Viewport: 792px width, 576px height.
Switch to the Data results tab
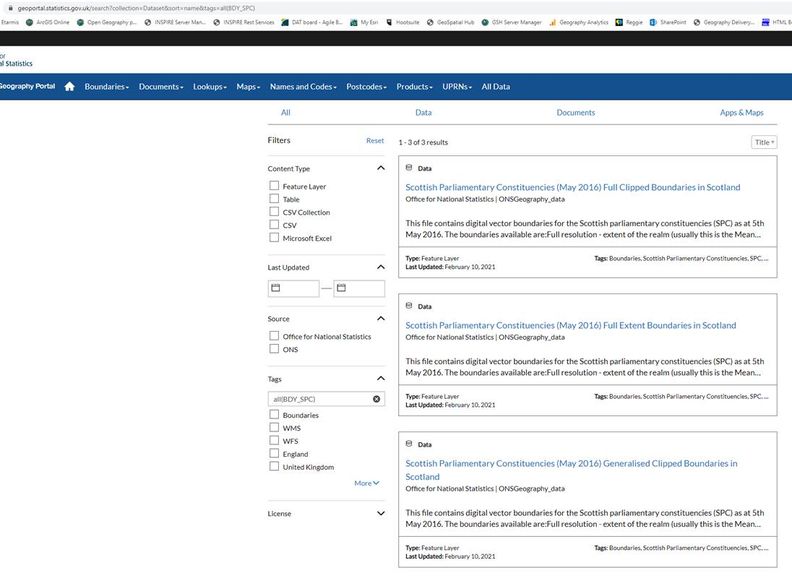pyautogui.click(x=423, y=112)
